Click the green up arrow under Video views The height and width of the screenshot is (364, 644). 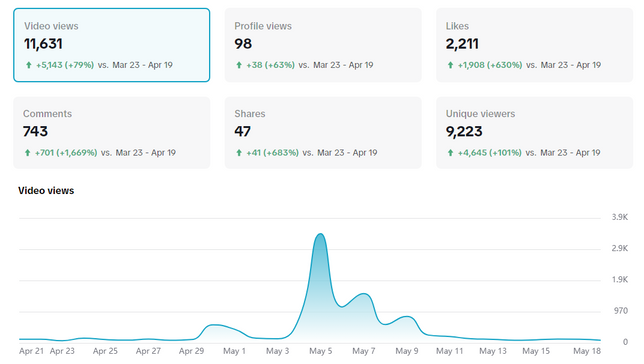point(29,65)
